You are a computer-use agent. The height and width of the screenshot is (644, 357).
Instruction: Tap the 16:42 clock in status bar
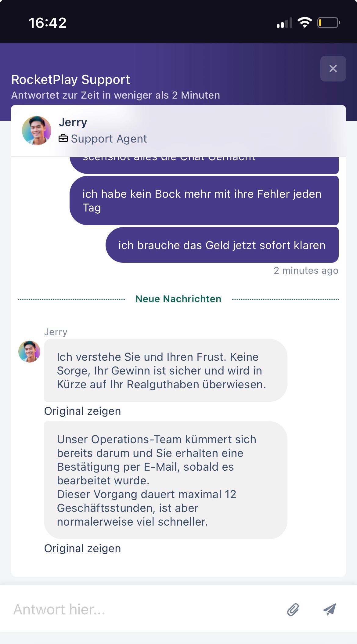(48, 23)
